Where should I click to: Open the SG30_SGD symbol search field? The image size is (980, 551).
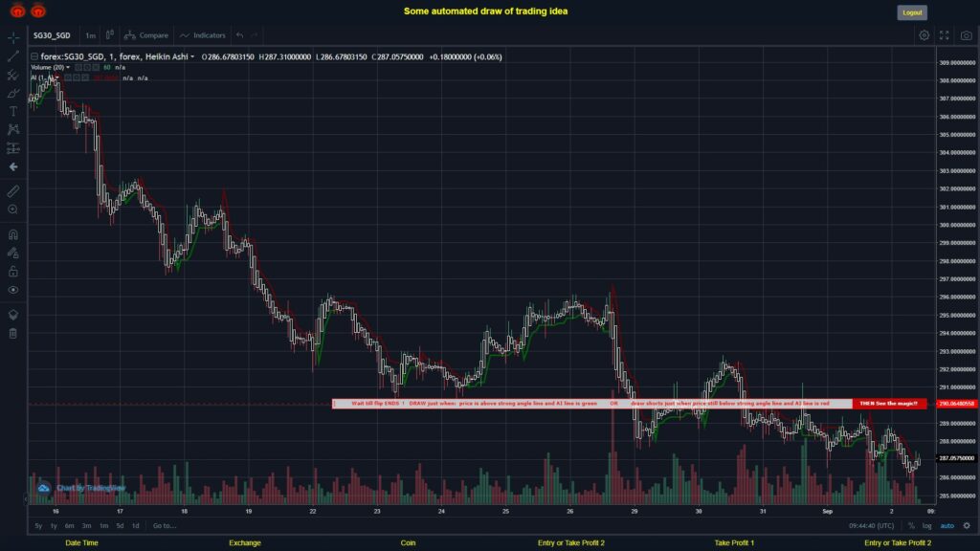(x=52, y=35)
